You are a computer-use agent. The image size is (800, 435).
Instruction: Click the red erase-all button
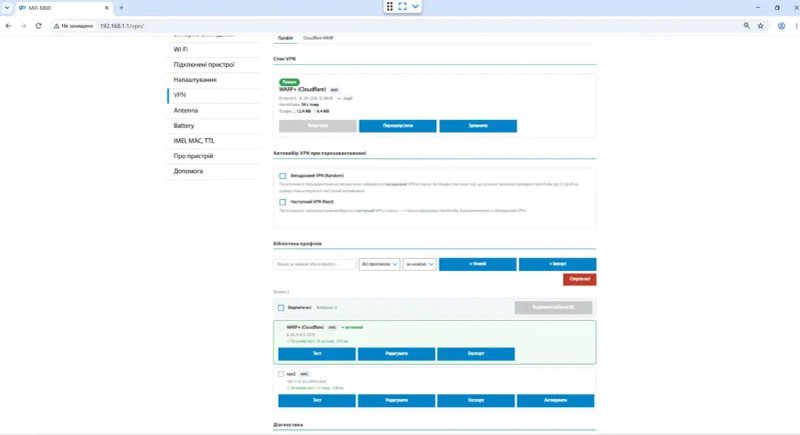580,279
